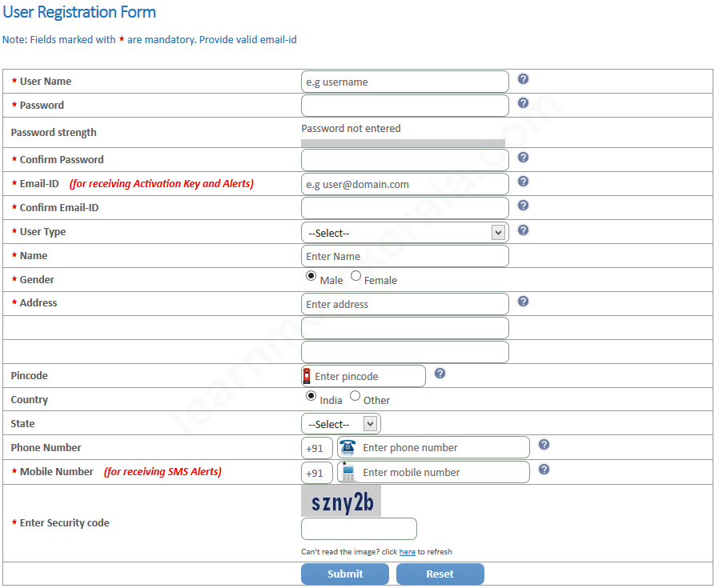Image resolution: width=715 pixels, height=588 pixels.
Task: Select the Female gender radio button
Action: click(x=355, y=276)
